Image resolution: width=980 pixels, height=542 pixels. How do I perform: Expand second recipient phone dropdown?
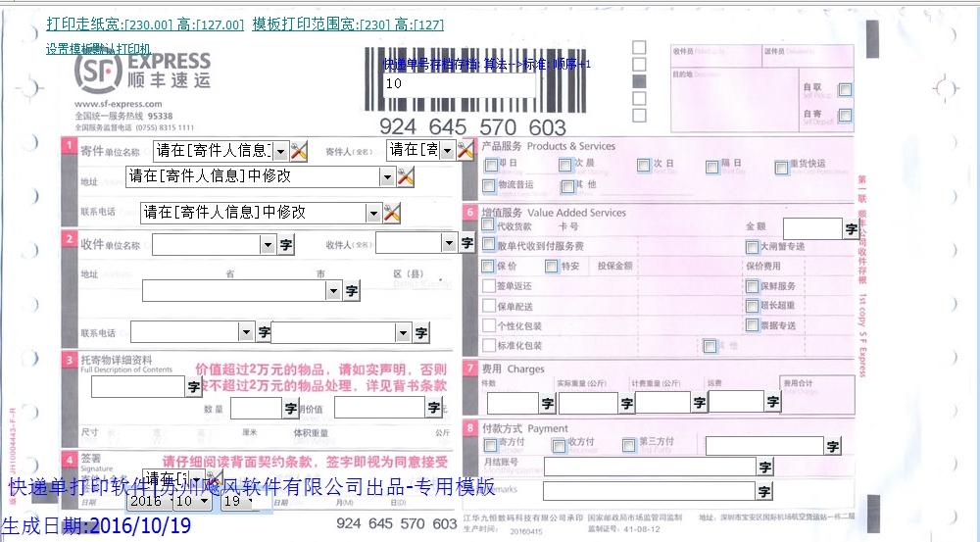pos(403,333)
